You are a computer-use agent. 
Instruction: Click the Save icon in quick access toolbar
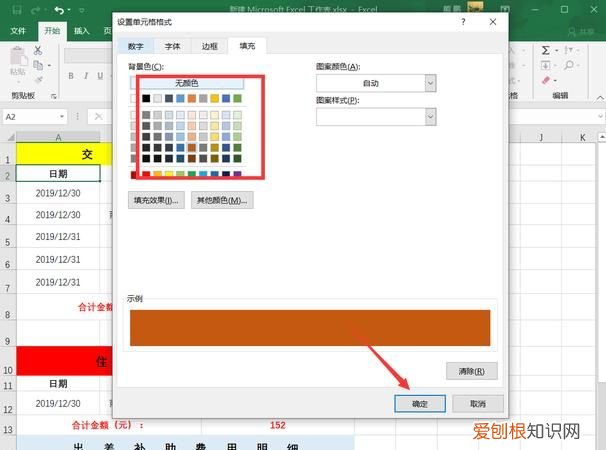click(17, 10)
